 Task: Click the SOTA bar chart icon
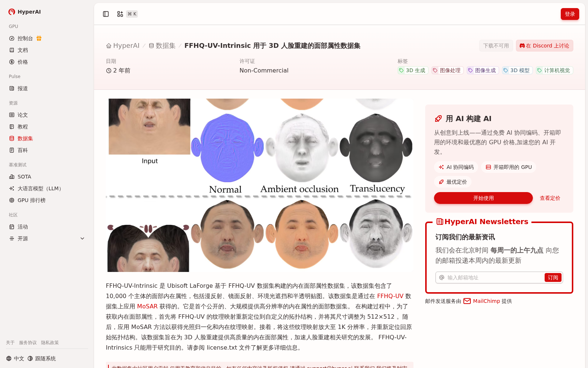click(x=12, y=177)
